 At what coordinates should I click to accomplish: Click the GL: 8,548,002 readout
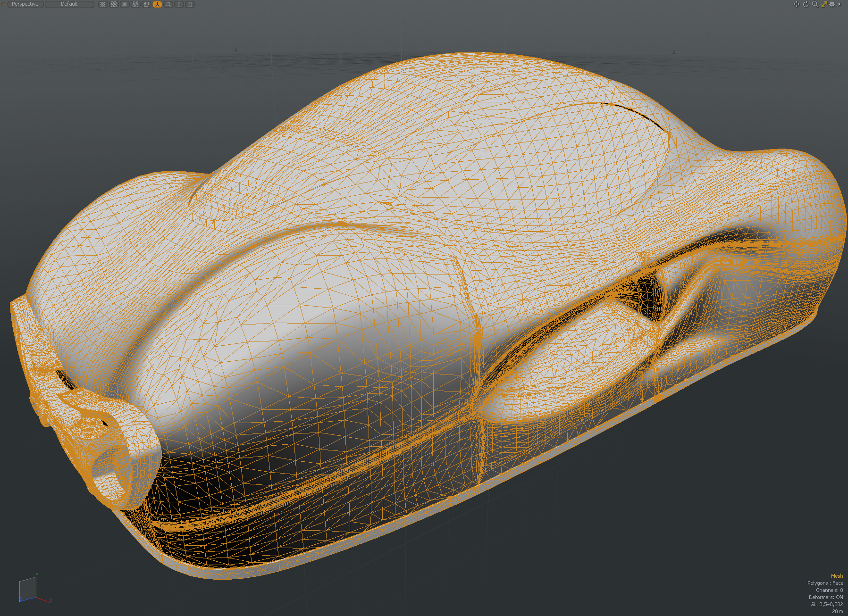826,604
